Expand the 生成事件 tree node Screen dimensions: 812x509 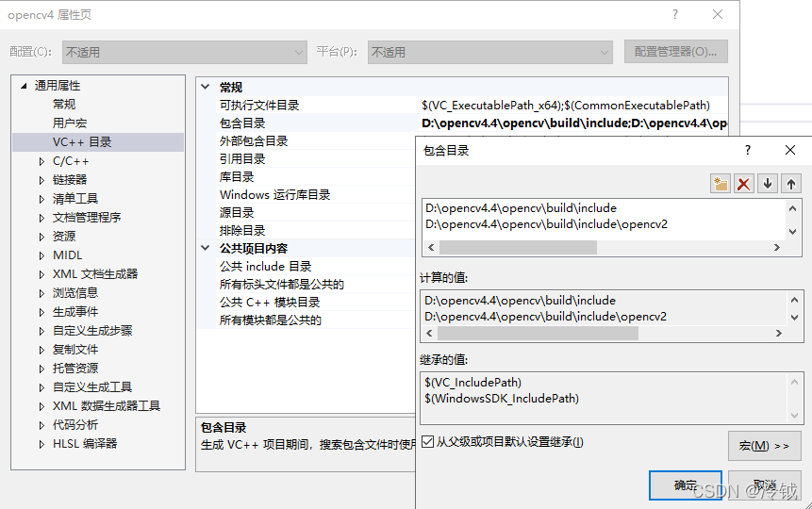[x=41, y=312]
